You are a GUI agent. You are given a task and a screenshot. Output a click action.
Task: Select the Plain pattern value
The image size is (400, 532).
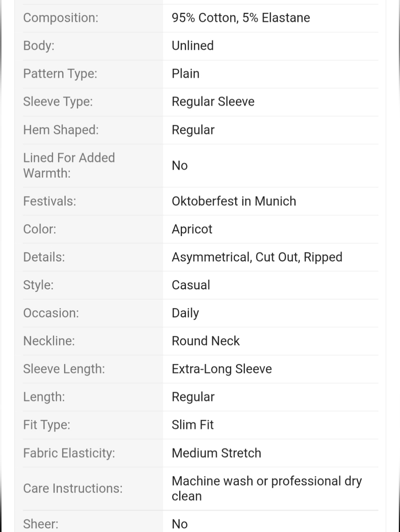pos(186,74)
